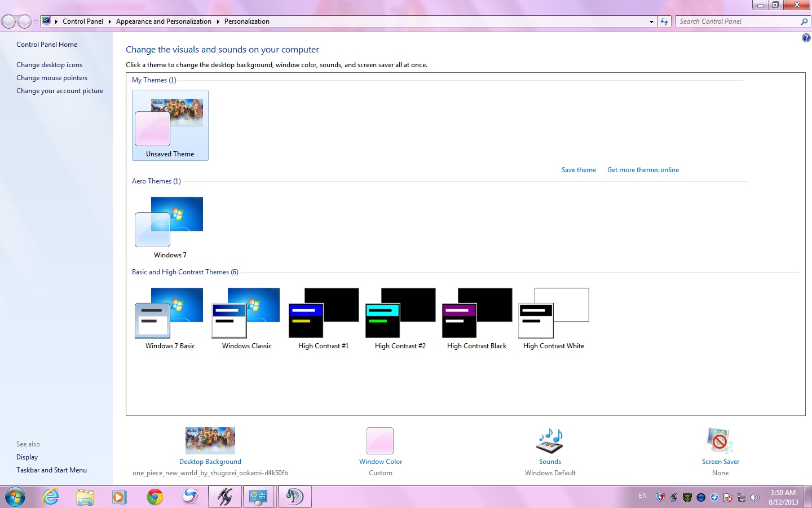812x508 pixels.
Task: Open Action Center flag tray icon
Action: click(728, 497)
